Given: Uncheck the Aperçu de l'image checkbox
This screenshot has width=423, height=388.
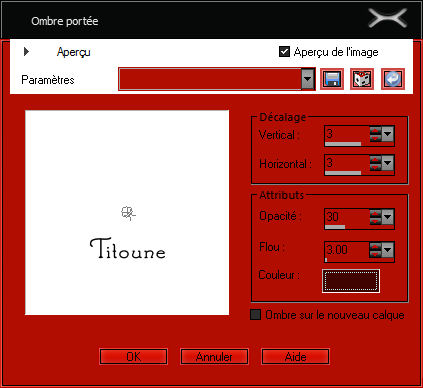Looking at the screenshot, I should point(284,52).
